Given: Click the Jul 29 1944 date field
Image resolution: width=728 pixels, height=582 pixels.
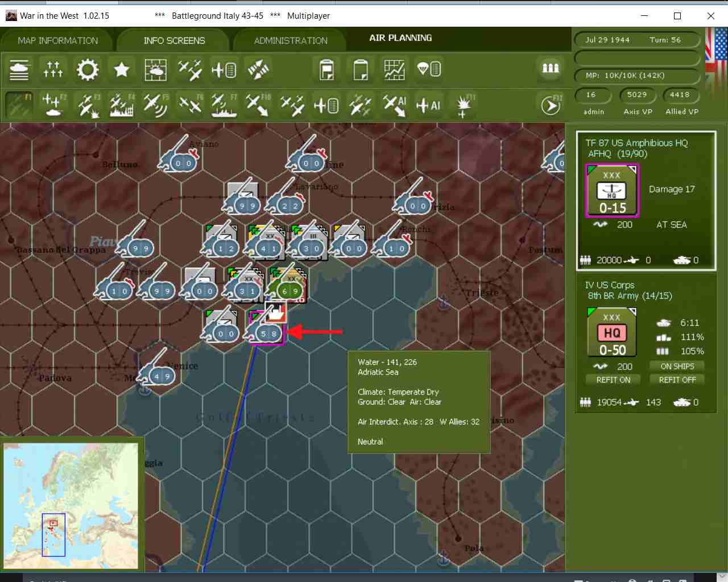Looking at the screenshot, I should 607,40.
